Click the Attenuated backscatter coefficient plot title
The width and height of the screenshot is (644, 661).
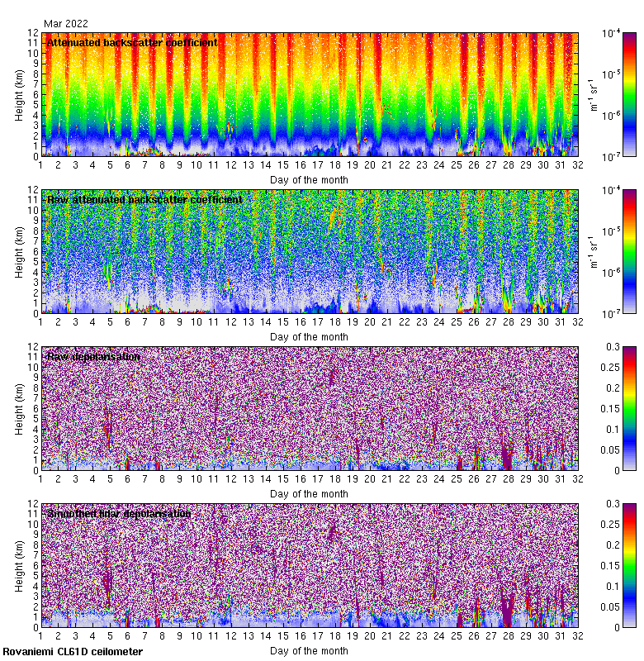click(132, 43)
